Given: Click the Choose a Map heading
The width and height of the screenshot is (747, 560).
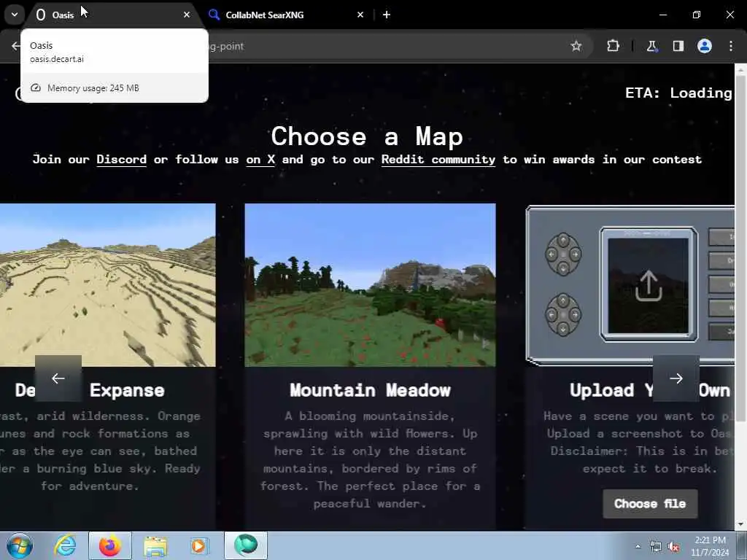Looking at the screenshot, I should click(x=367, y=136).
